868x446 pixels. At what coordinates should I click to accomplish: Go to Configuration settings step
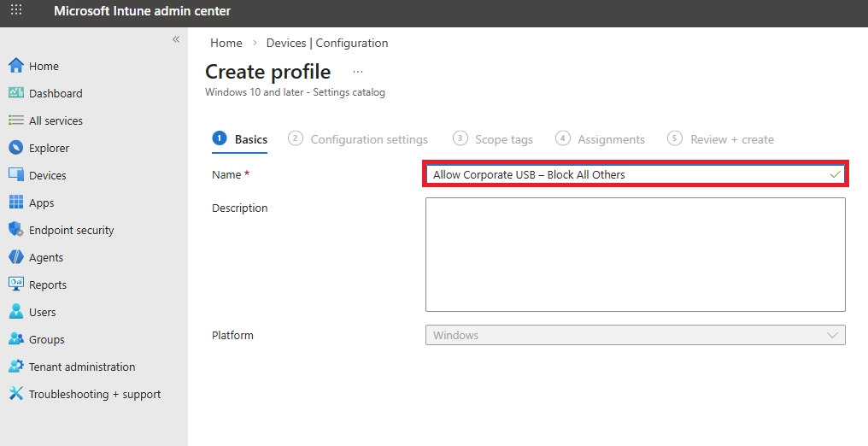click(358, 139)
